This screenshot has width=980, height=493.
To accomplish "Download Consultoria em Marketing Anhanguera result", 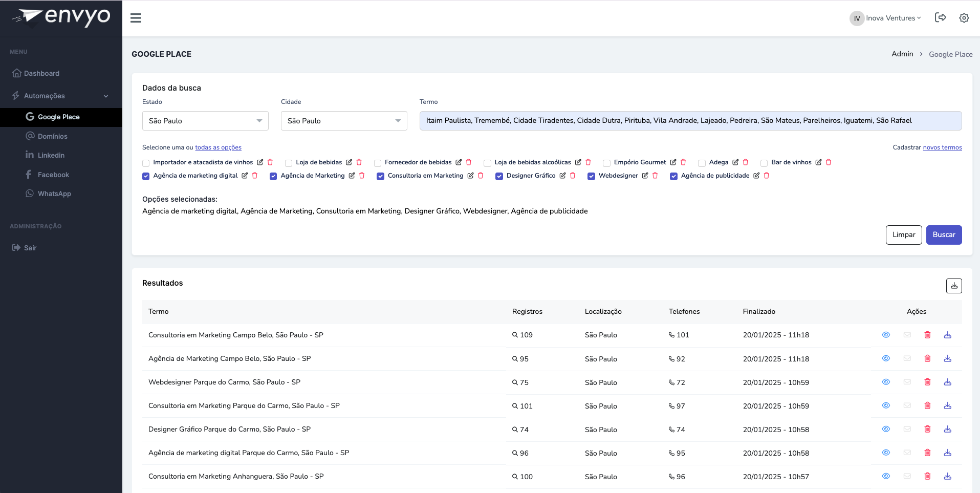I will click(x=948, y=476).
